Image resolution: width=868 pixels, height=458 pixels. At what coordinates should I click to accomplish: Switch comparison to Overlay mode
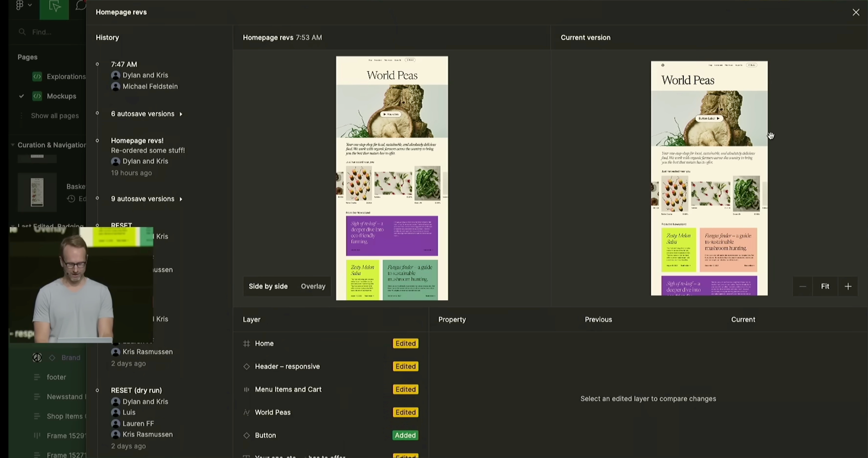(313, 286)
